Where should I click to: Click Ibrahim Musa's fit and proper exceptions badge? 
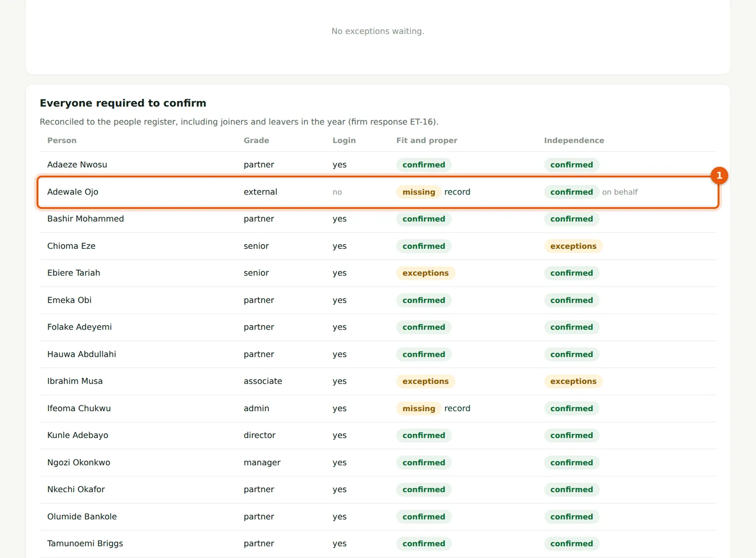(x=425, y=381)
